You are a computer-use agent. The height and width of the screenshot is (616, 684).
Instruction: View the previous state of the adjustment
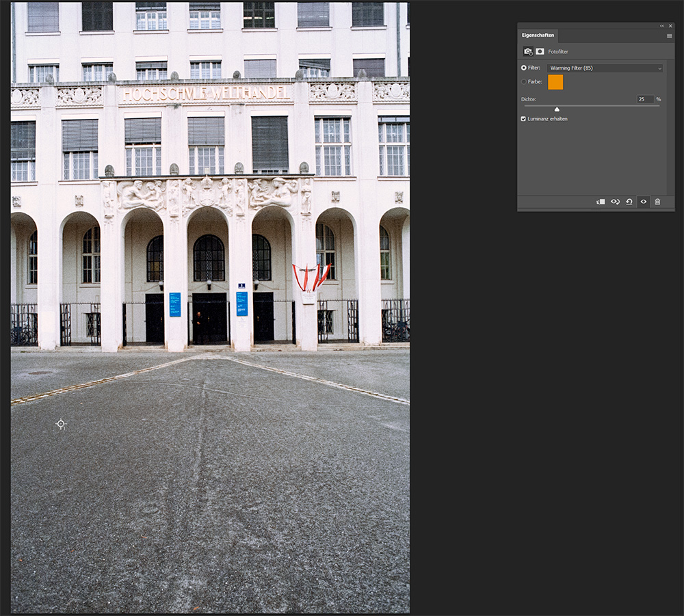coord(615,202)
